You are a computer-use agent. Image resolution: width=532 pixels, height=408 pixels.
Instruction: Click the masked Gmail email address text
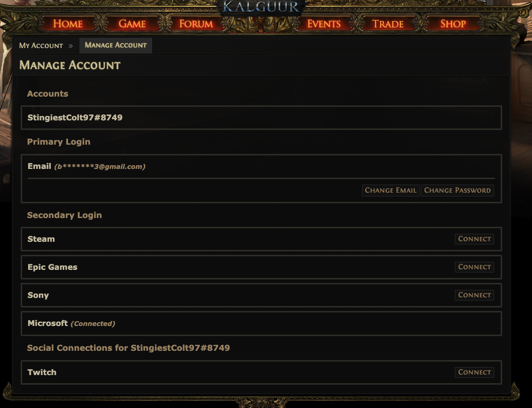(100, 167)
